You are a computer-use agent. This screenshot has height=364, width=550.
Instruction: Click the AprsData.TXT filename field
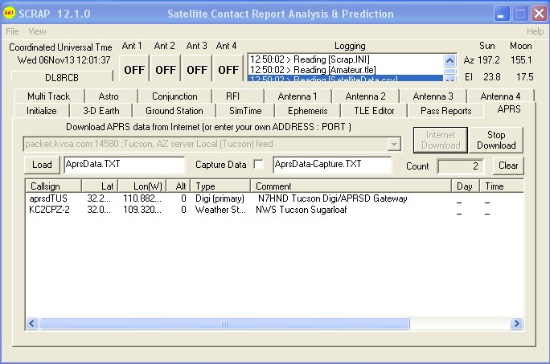click(x=124, y=164)
